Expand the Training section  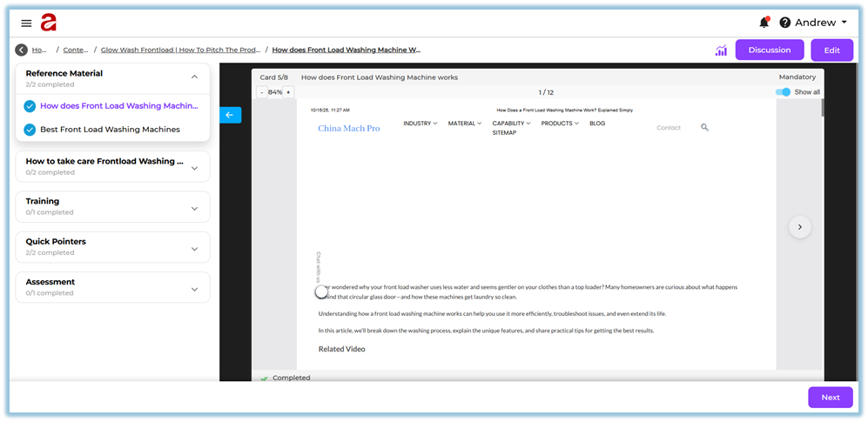point(194,208)
